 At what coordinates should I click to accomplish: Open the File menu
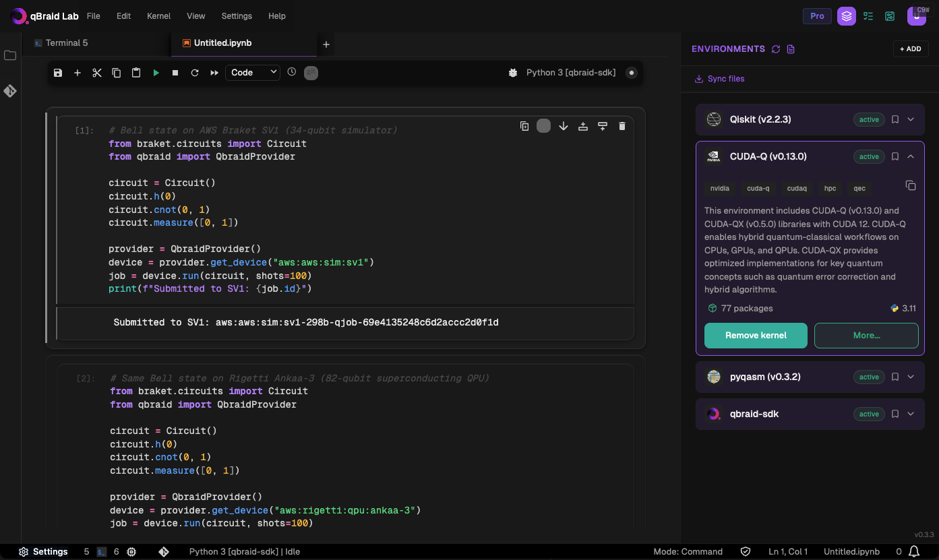tap(94, 16)
